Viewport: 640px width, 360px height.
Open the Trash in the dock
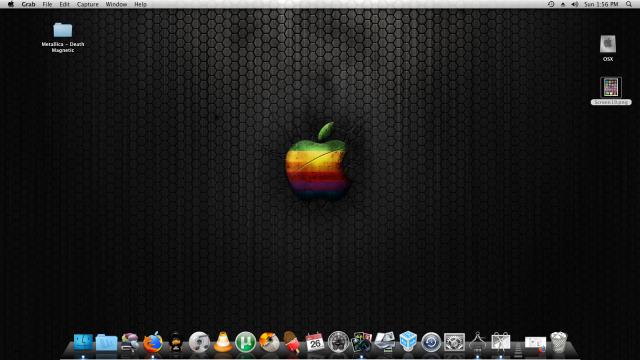click(x=558, y=342)
